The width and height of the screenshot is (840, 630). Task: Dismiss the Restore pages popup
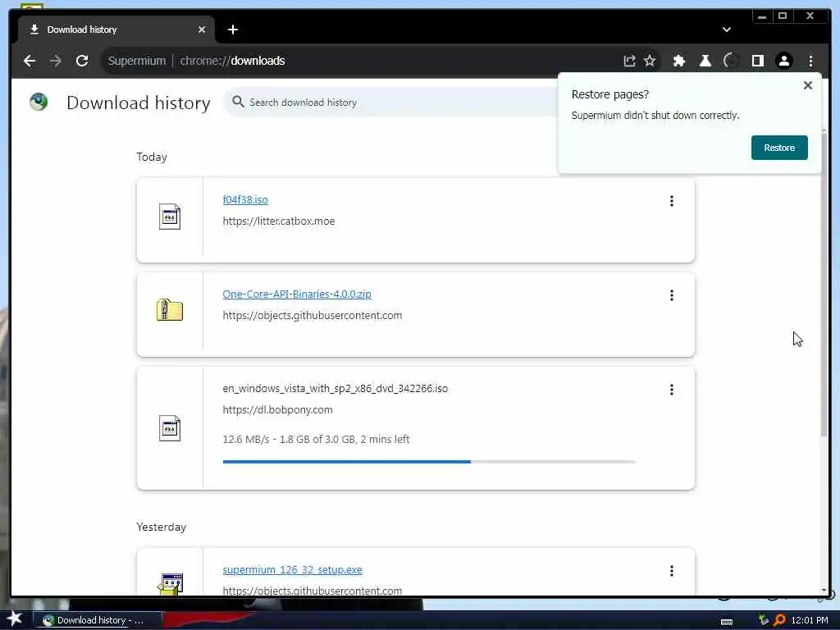coord(808,85)
